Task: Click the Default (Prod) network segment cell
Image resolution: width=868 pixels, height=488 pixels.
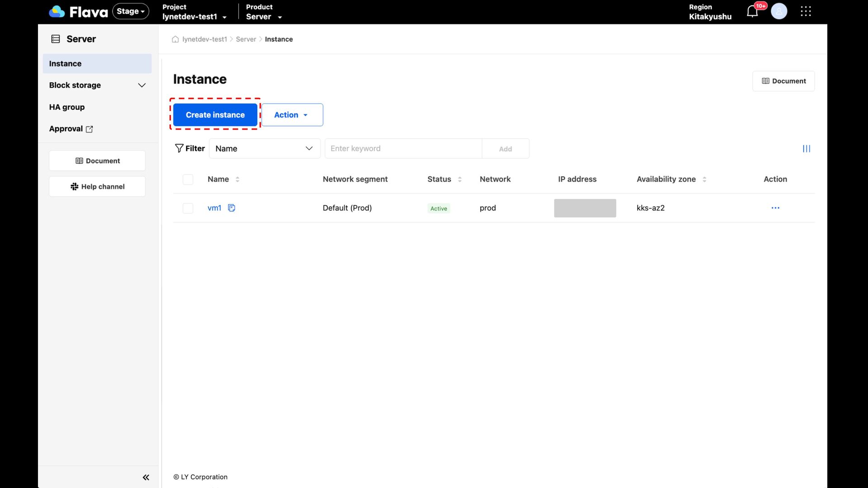Action: [x=347, y=208]
